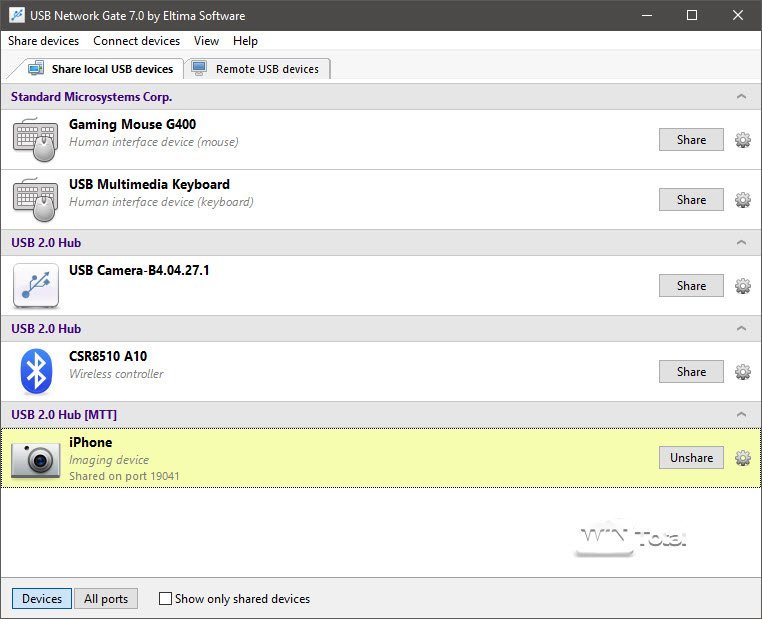
Task: Collapse USB 2.0 Hub group with USB Camera
Action: (x=741, y=242)
